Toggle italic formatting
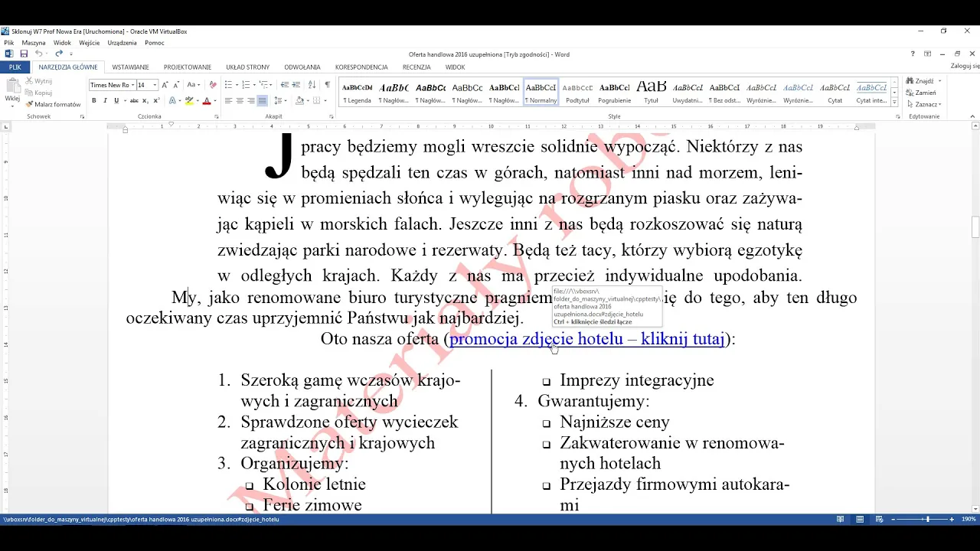 coord(105,100)
